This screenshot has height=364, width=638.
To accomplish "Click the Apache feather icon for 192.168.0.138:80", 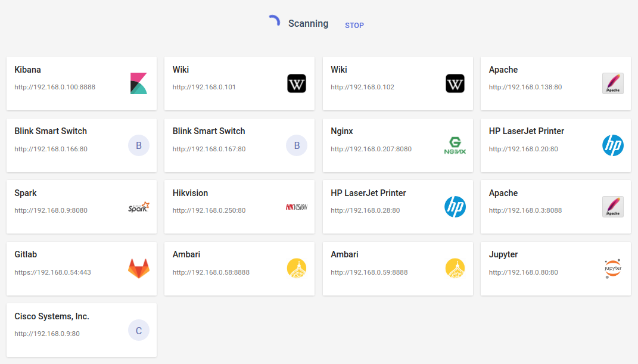I will coord(613,83).
